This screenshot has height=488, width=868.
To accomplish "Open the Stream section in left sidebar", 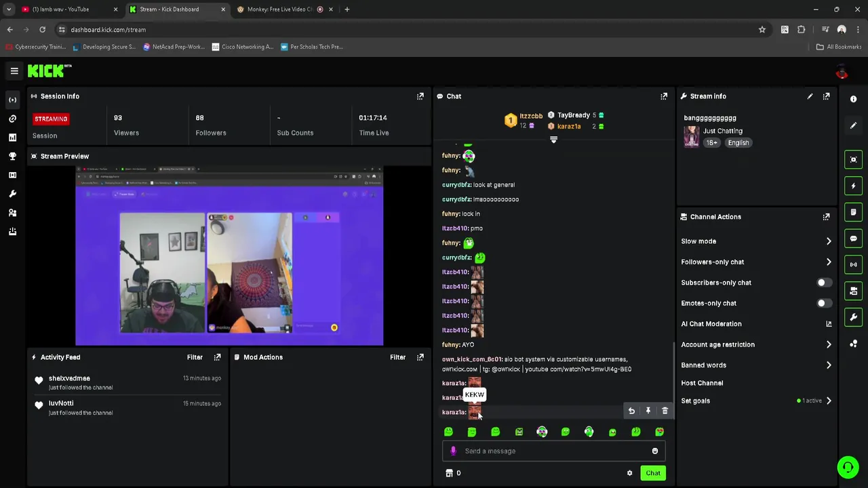I will pyautogui.click(x=12, y=100).
